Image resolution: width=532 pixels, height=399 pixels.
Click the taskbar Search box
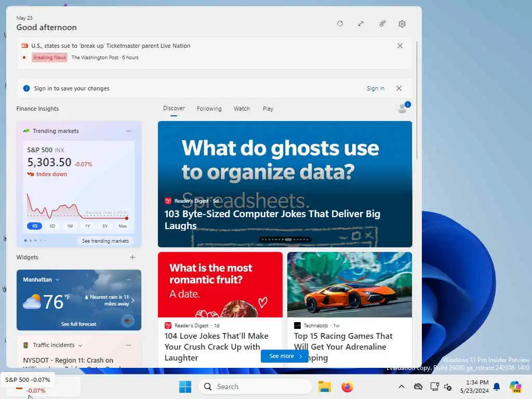point(255,387)
